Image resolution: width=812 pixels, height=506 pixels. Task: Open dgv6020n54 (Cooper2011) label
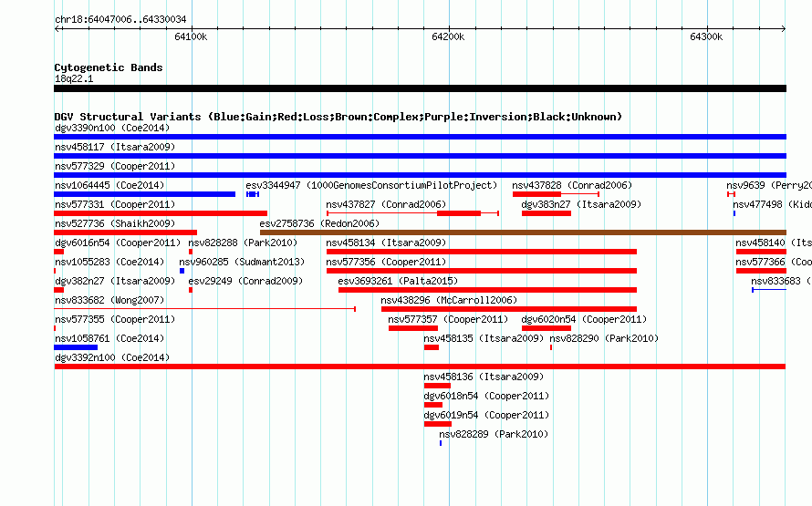[584, 319]
